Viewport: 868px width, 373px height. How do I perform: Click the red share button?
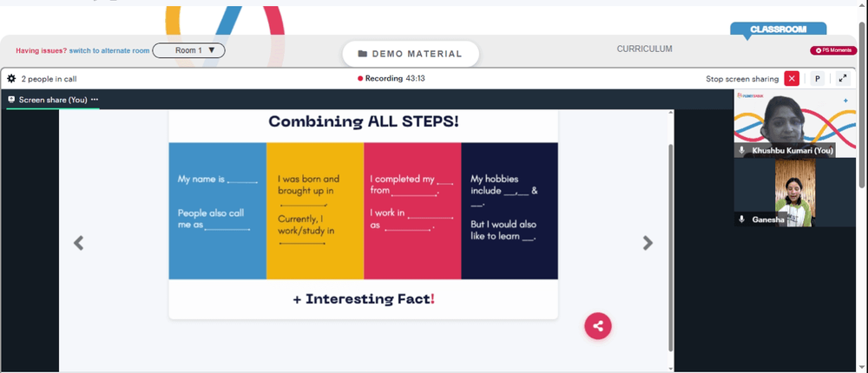tap(598, 326)
